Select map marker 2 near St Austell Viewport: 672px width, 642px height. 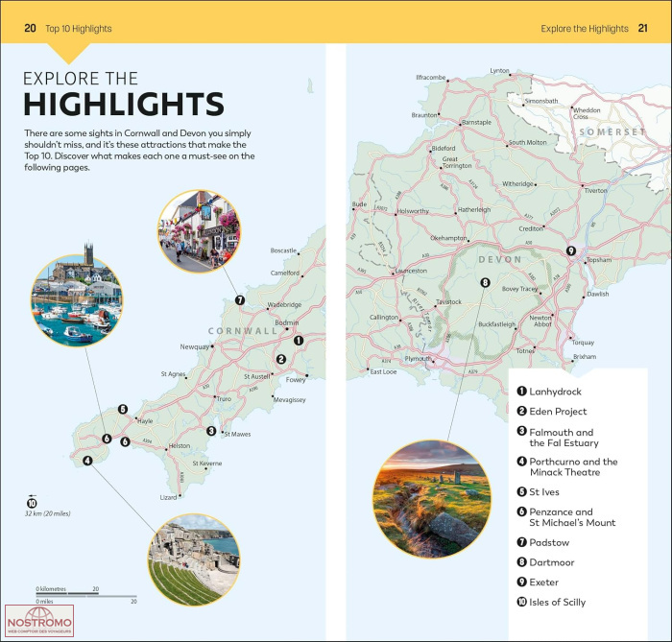point(280,361)
